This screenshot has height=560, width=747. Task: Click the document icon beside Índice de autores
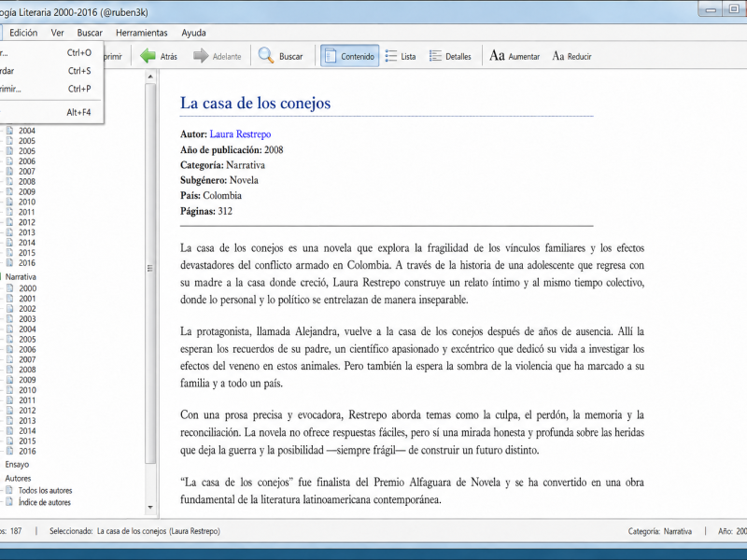tap(9, 502)
